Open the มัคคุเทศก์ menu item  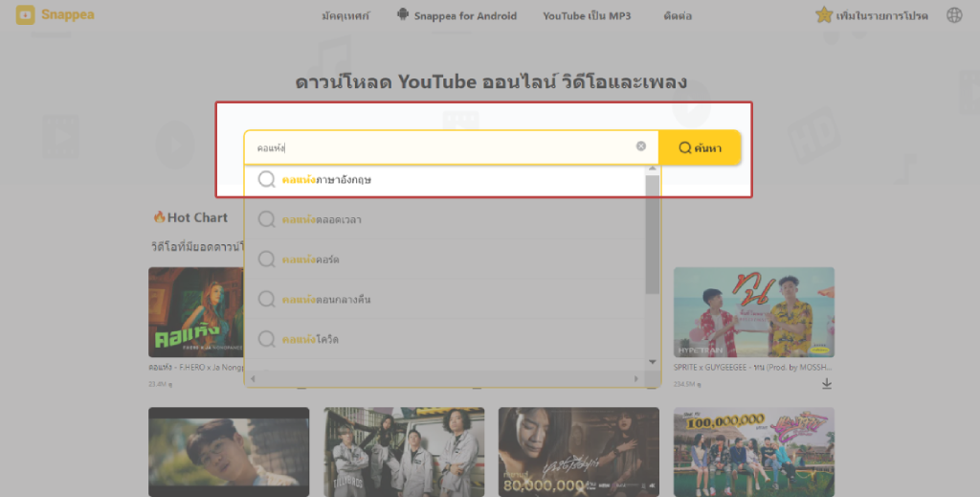(345, 15)
